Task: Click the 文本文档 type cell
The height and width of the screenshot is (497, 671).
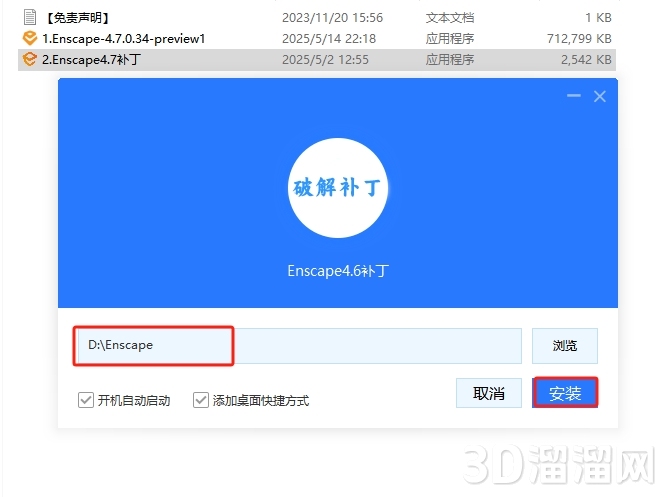Action: (x=450, y=18)
